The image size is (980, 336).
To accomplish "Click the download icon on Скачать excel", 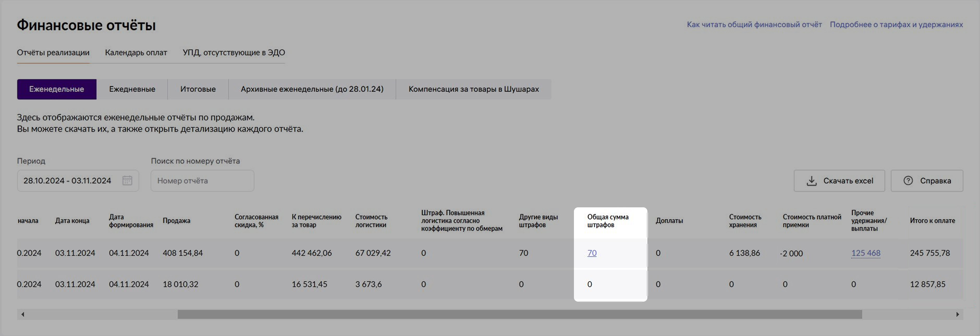I will [811, 181].
